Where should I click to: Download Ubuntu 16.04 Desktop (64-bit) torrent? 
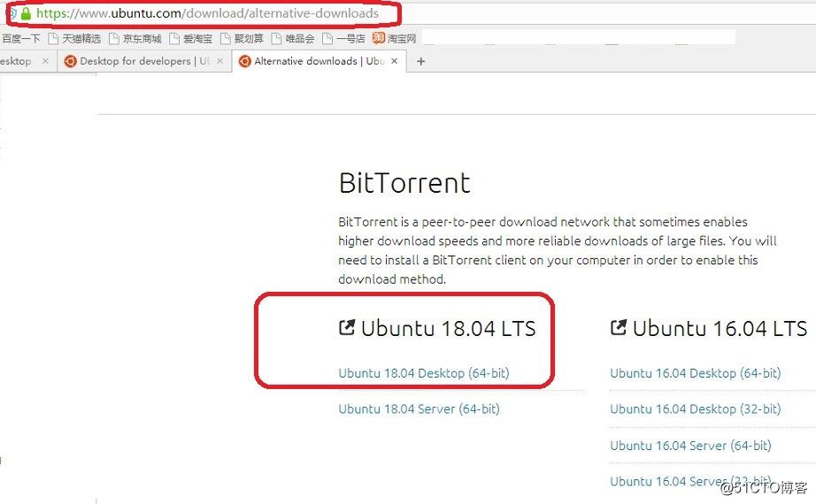coord(696,373)
